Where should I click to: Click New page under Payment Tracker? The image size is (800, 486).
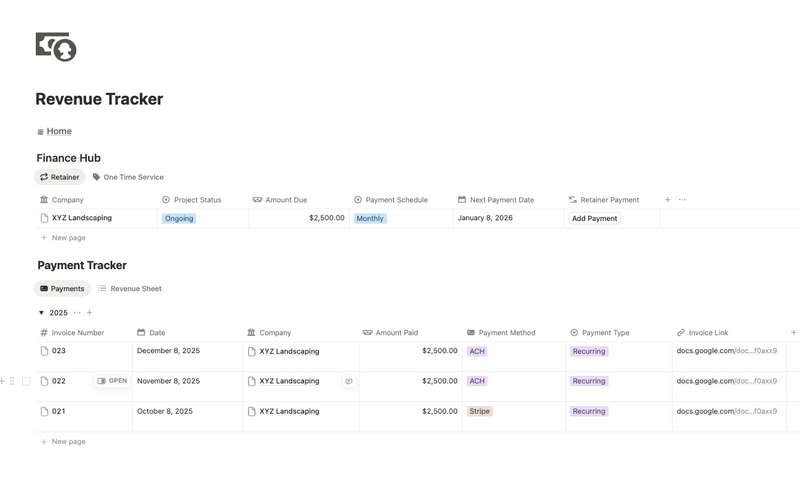coord(68,441)
